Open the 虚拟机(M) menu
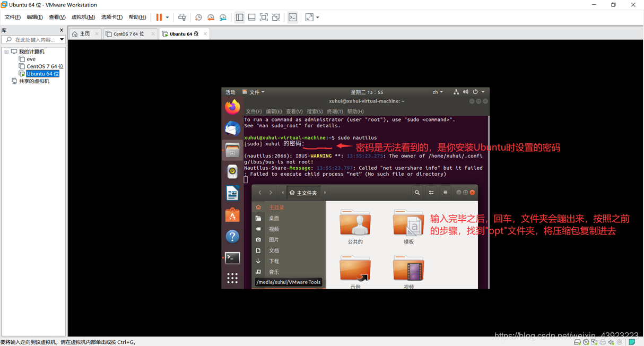The width and height of the screenshot is (644, 346). click(83, 18)
